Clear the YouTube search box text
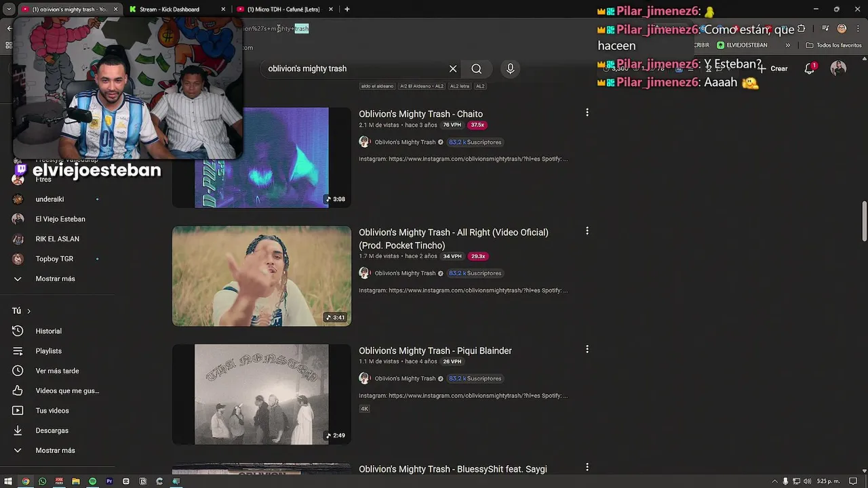 (453, 68)
